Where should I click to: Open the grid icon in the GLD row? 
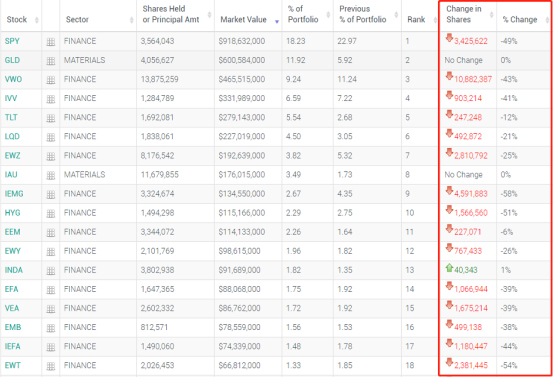pos(50,61)
